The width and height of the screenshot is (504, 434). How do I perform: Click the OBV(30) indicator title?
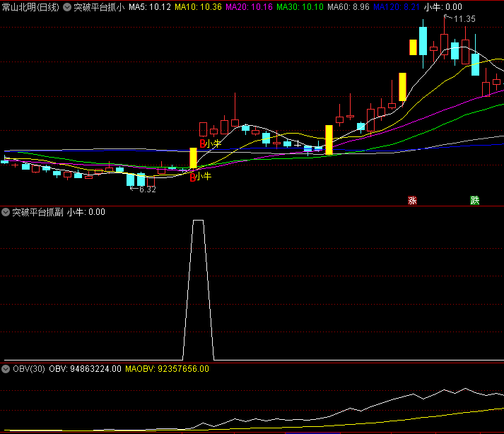point(29,369)
